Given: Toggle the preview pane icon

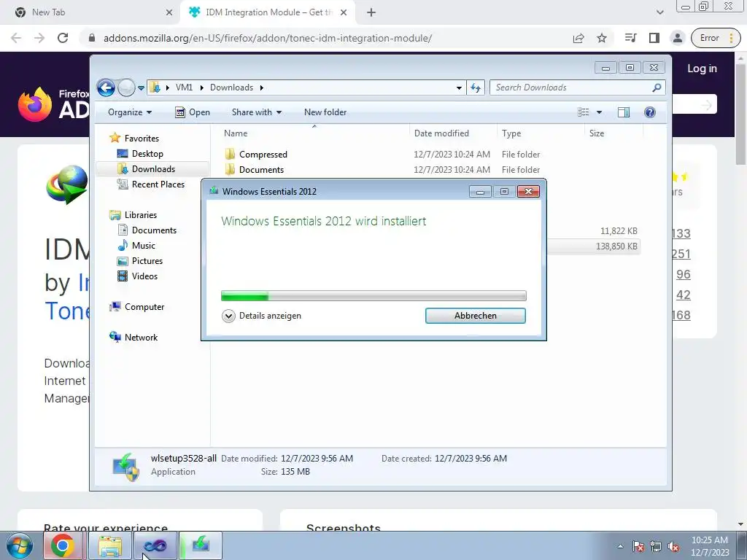Looking at the screenshot, I should coord(624,112).
